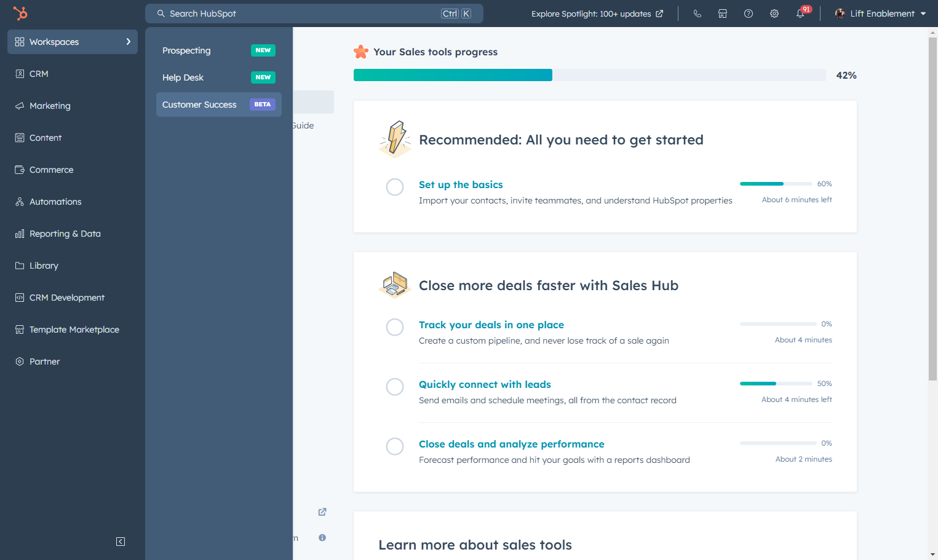Click the external link icon near page bottom
This screenshot has height=560, width=938.
pos(322,512)
